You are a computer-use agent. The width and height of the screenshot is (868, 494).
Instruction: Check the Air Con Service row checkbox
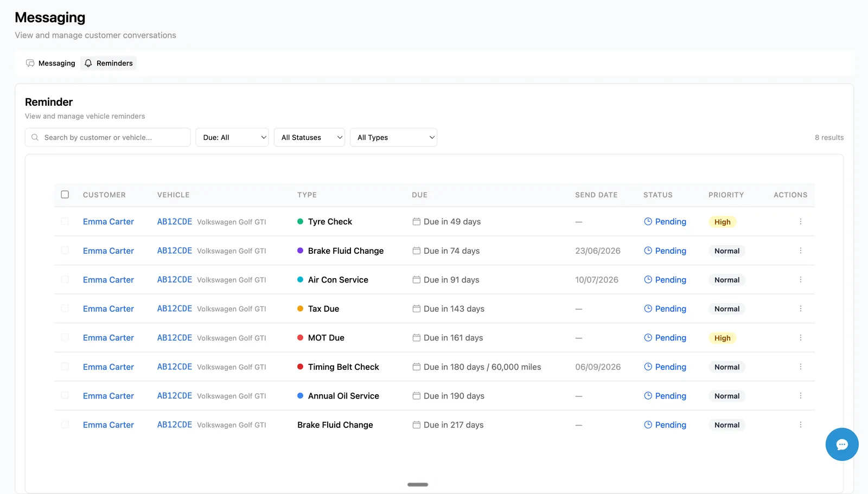(x=65, y=280)
